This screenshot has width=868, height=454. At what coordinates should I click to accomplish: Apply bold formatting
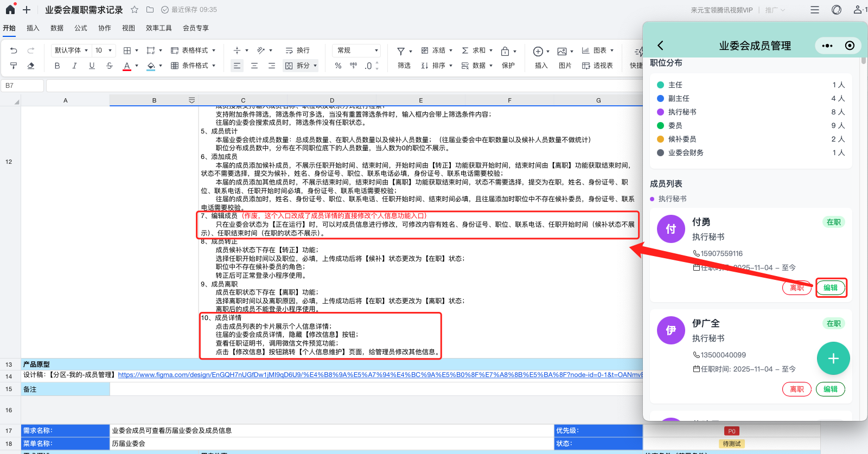(57, 66)
